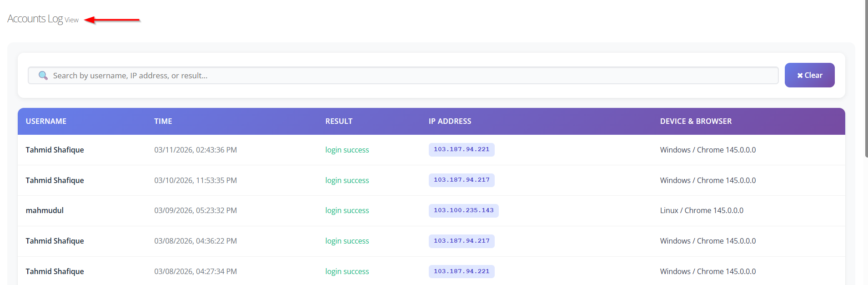Click the Clear button
The height and width of the screenshot is (285, 868).
tap(809, 75)
